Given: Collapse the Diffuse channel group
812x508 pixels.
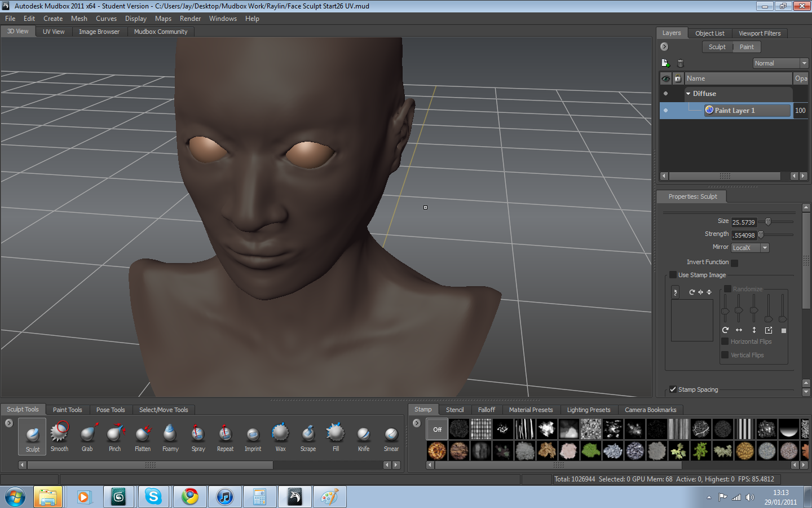Looking at the screenshot, I should point(688,94).
